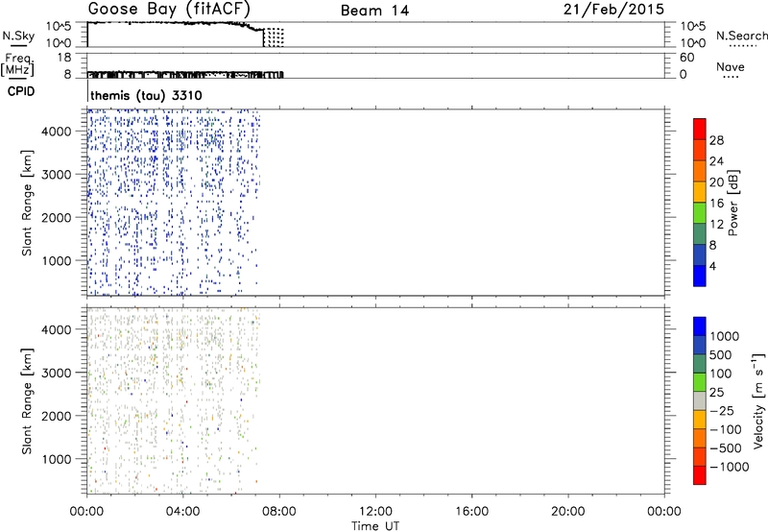Screen dimensions: 768x532
Task: Click the '08:00' time axis label
Action: tap(279, 512)
